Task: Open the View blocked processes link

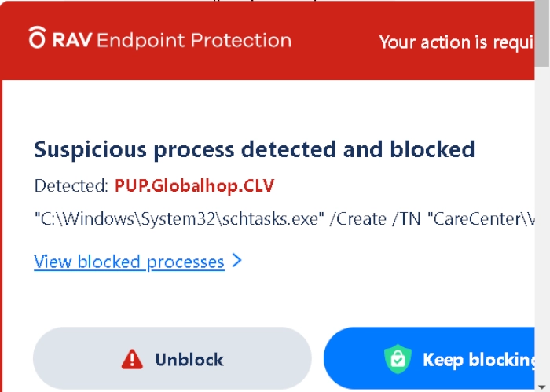Action: pyautogui.click(x=129, y=262)
